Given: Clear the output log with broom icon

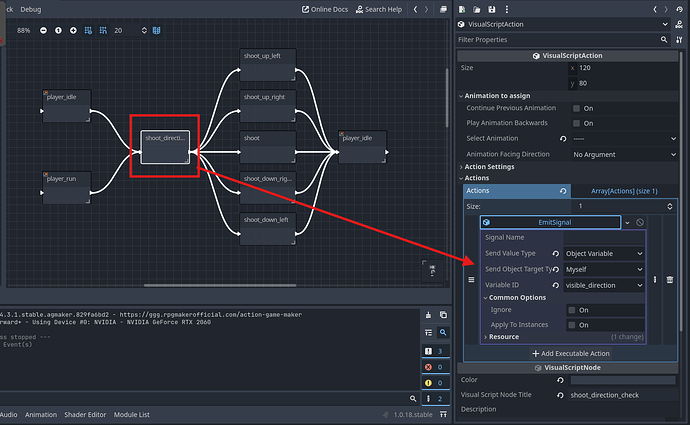Looking at the screenshot, I should [x=428, y=314].
